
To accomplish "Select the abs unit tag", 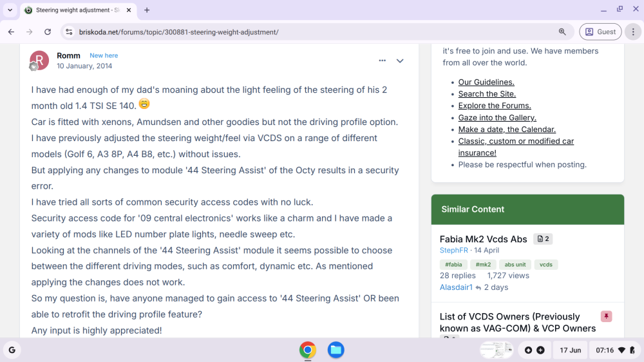I will (515, 265).
